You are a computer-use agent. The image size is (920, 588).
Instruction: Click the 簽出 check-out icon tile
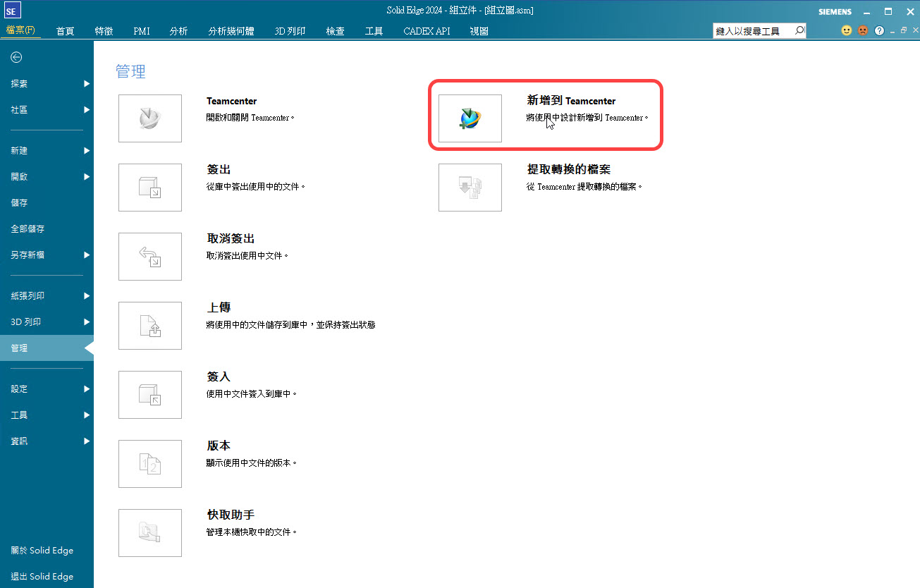pyautogui.click(x=150, y=188)
